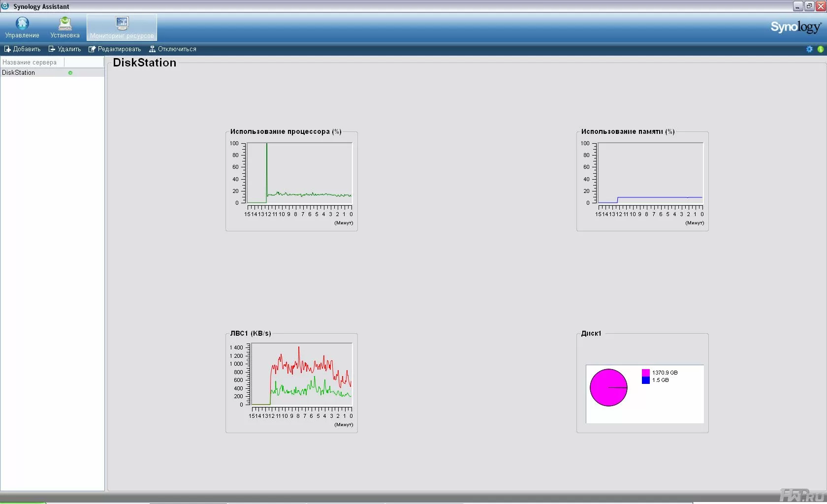Select DiskStation in the server list

coord(19,73)
